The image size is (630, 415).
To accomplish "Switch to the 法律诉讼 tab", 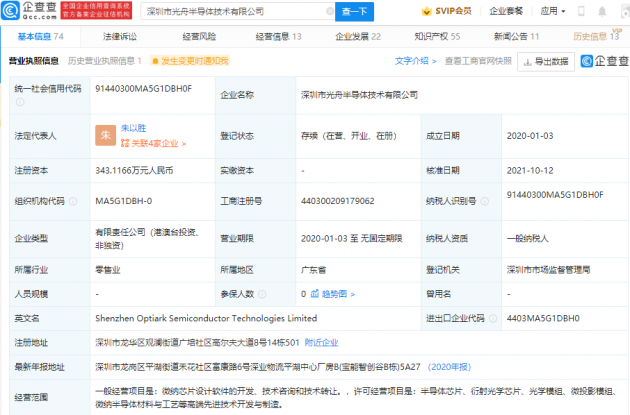I will [x=121, y=36].
